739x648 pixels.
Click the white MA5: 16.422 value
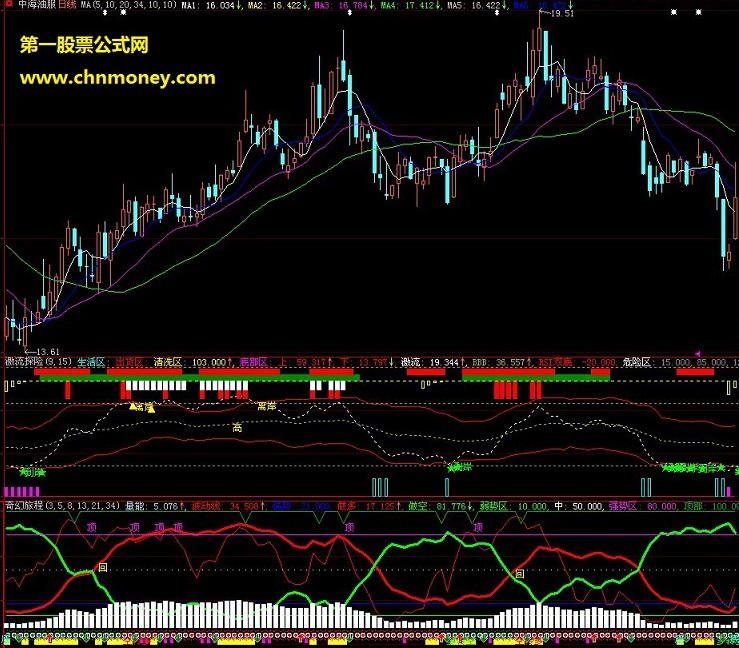[x=476, y=5]
